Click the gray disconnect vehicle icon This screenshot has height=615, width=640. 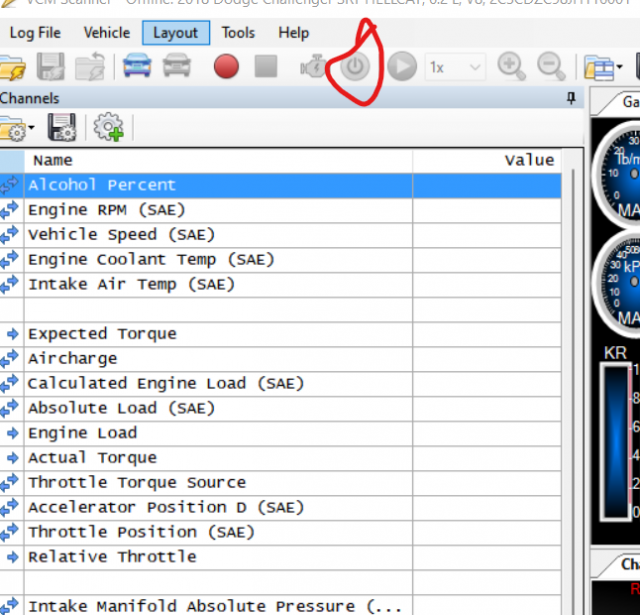tap(175, 67)
